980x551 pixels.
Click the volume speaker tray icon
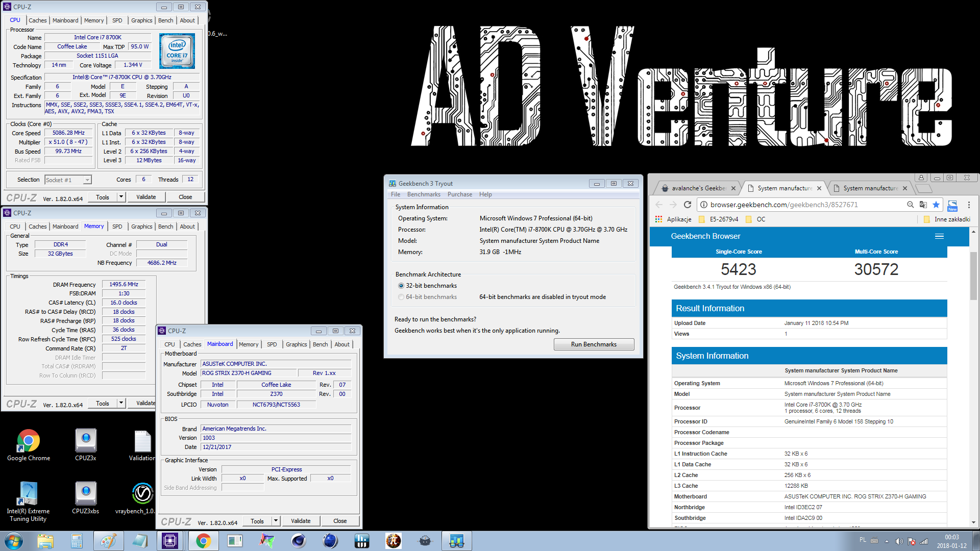click(899, 541)
